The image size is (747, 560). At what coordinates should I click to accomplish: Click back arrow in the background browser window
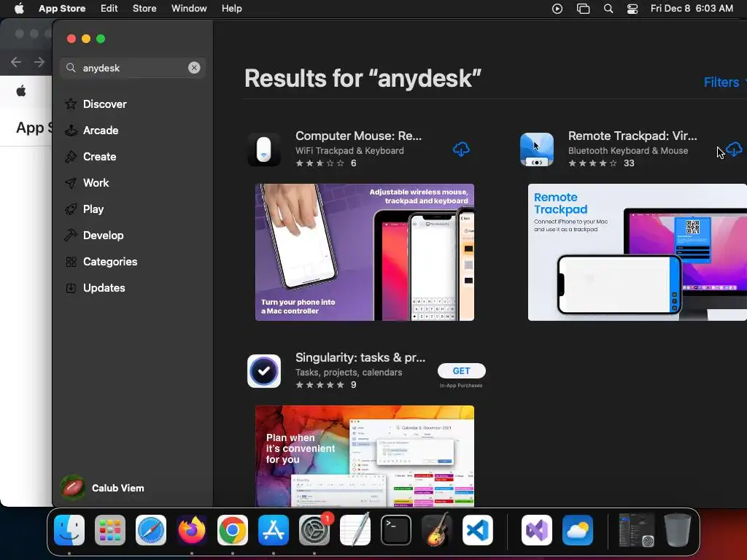[x=16, y=62]
